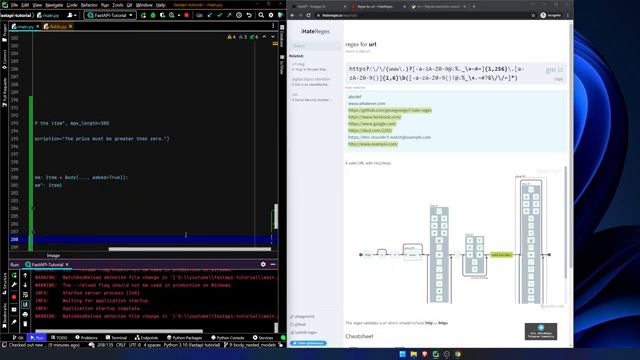Reload the iHateRegex browser page
Viewport: 640px width, 360px height.
pos(309,15)
